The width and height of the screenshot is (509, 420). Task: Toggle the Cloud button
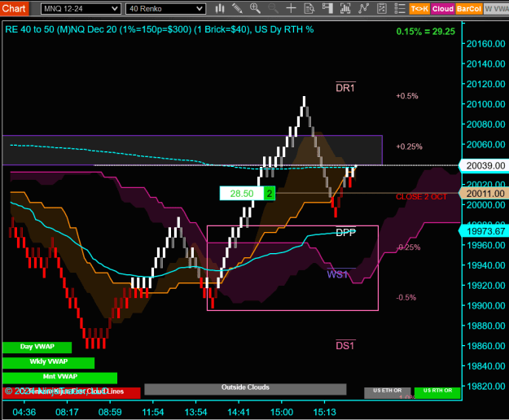(442, 9)
